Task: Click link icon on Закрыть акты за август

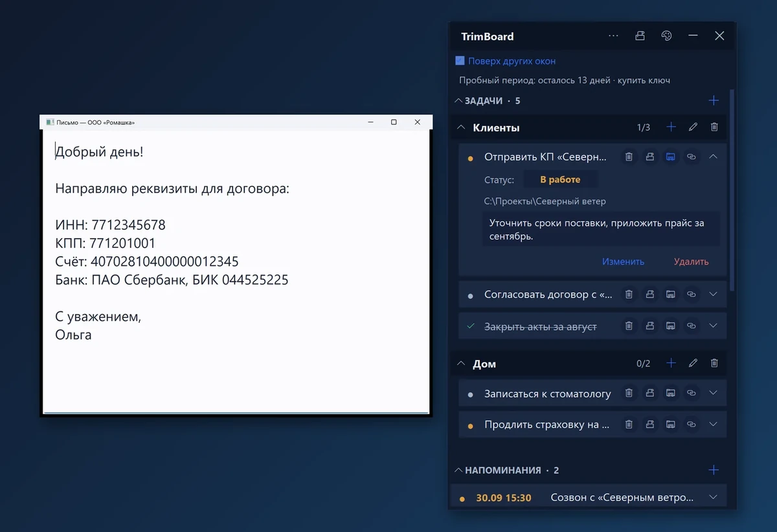Action: pos(692,326)
